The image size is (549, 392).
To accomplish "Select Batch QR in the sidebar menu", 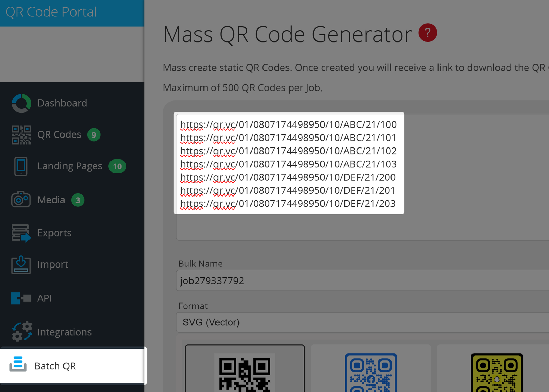I will click(55, 366).
